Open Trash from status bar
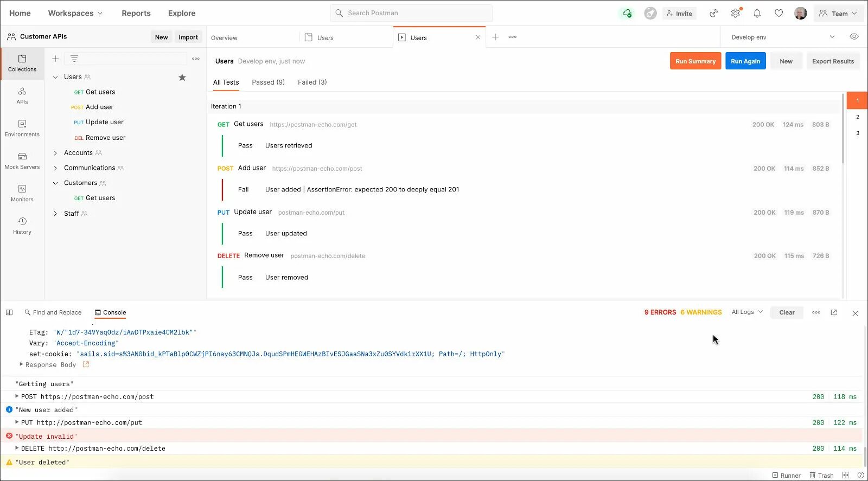Screen dimensions: 868x481 click(821, 476)
